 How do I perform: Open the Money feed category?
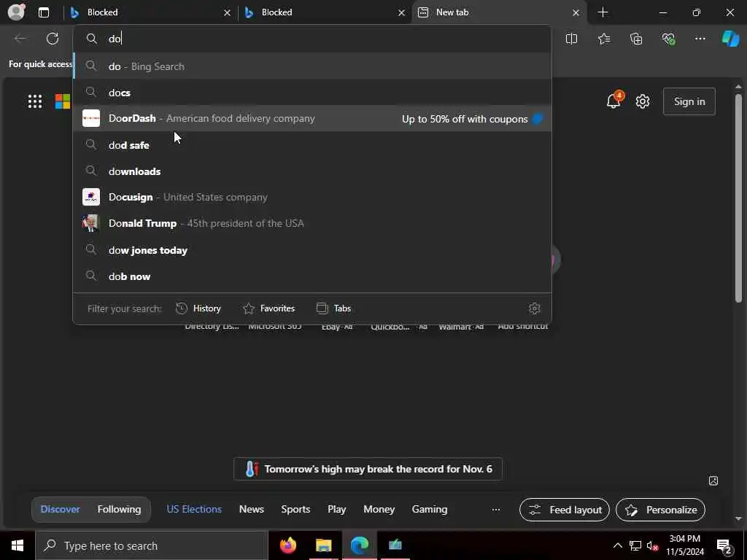(379, 509)
